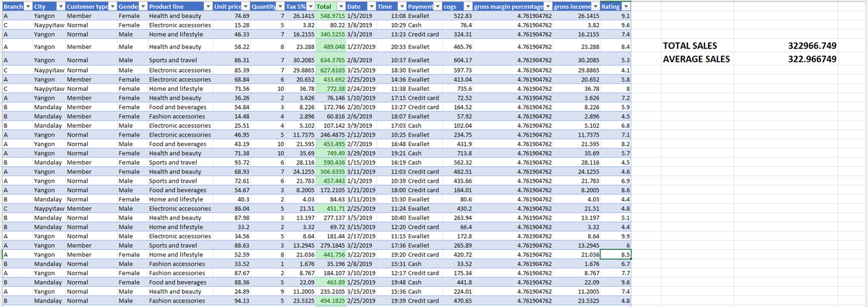868x307 pixels.
Task: Select the date cell 1/27/2019
Action: coord(360,46)
